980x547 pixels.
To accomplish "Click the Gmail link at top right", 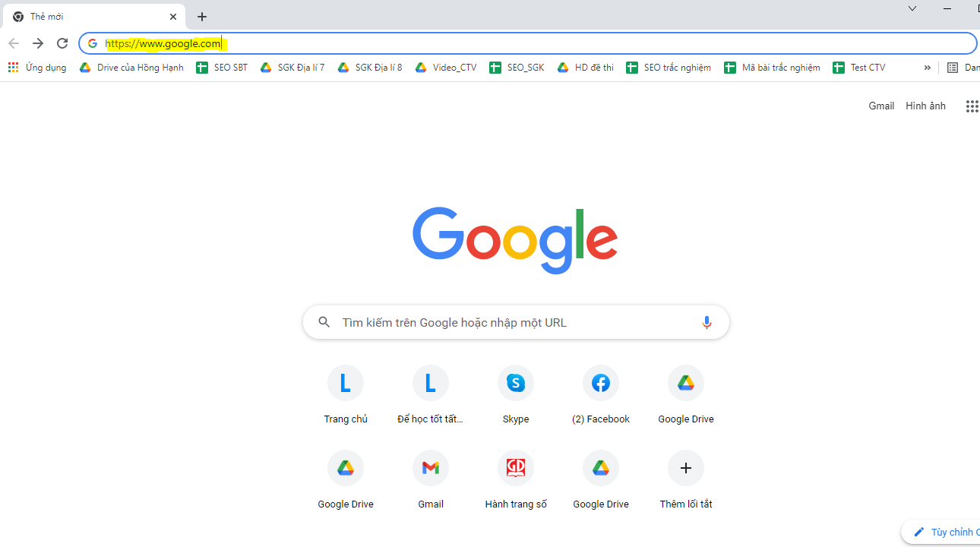I will (x=881, y=106).
